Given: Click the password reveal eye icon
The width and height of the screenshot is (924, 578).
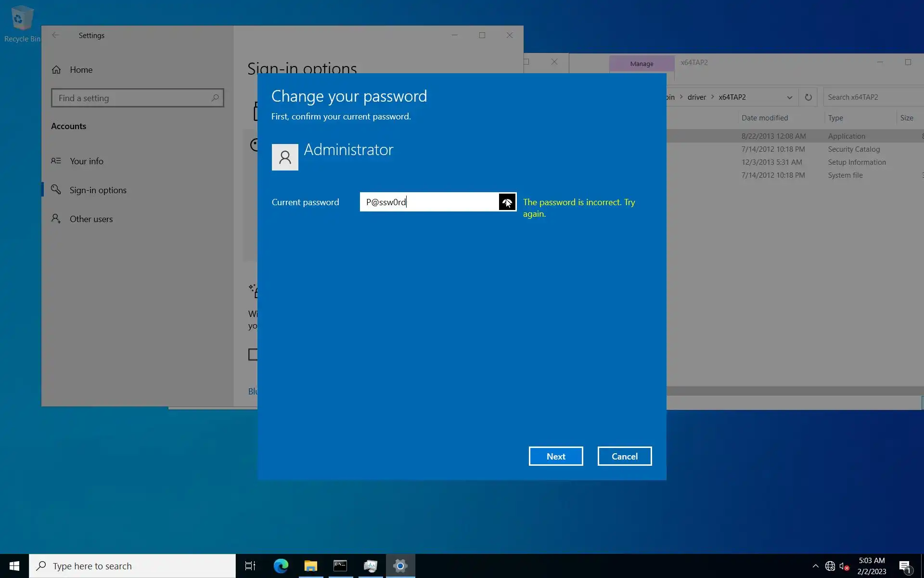Looking at the screenshot, I should click(x=507, y=202).
